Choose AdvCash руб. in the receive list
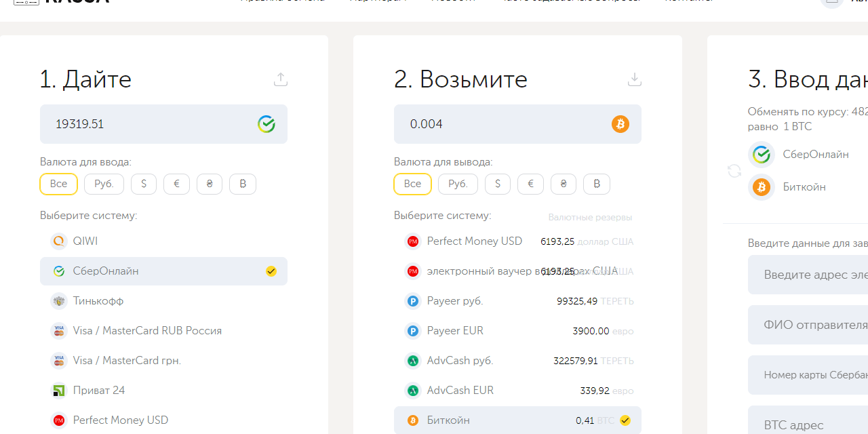This screenshot has height=434, width=868. pos(460,361)
